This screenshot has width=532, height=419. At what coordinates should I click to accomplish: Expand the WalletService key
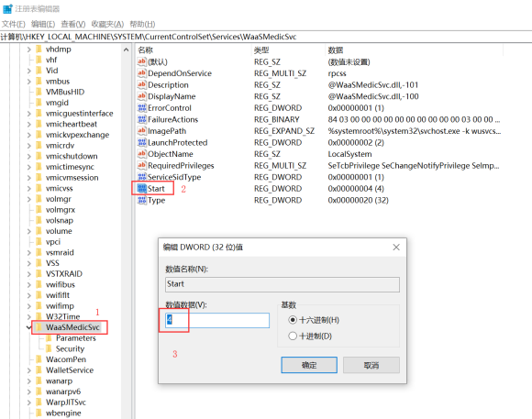(x=28, y=370)
